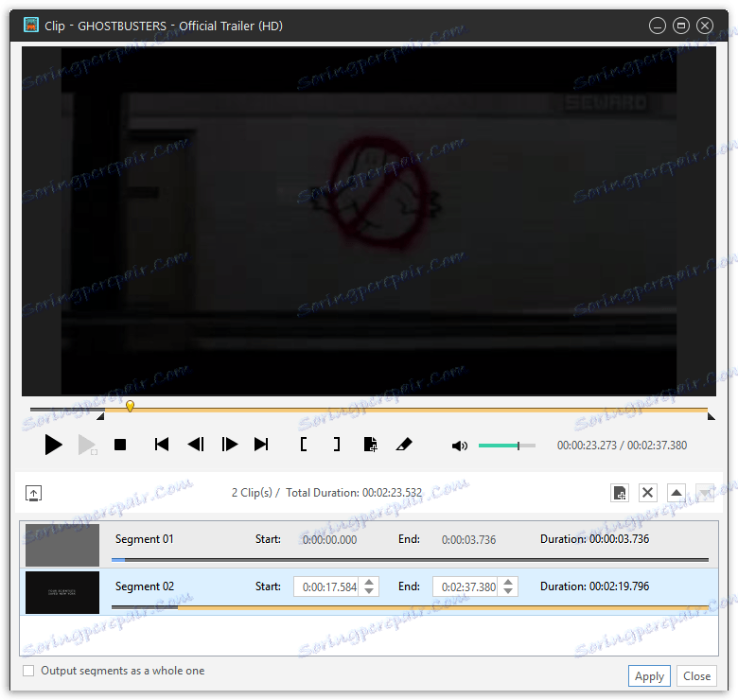Select Segment 02 thumbnail

coord(62,593)
